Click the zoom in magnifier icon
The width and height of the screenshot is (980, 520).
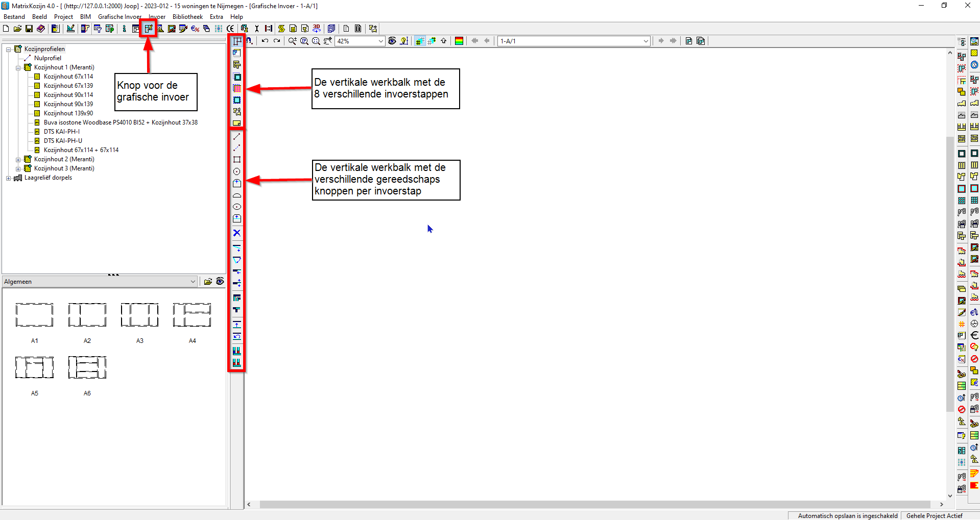click(x=292, y=41)
